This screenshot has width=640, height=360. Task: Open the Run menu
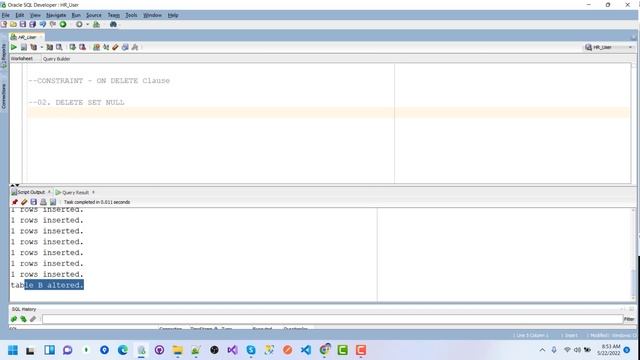[76, 15]
